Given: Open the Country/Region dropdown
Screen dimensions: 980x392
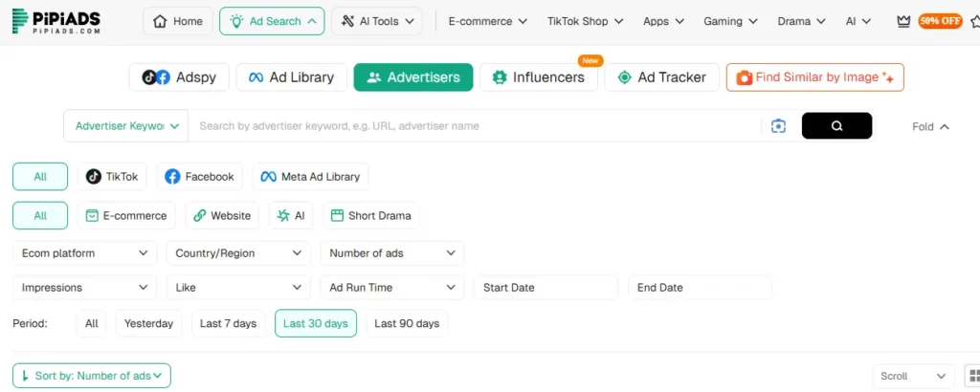Looking at the screenshot, I should (x=238, y=253).
